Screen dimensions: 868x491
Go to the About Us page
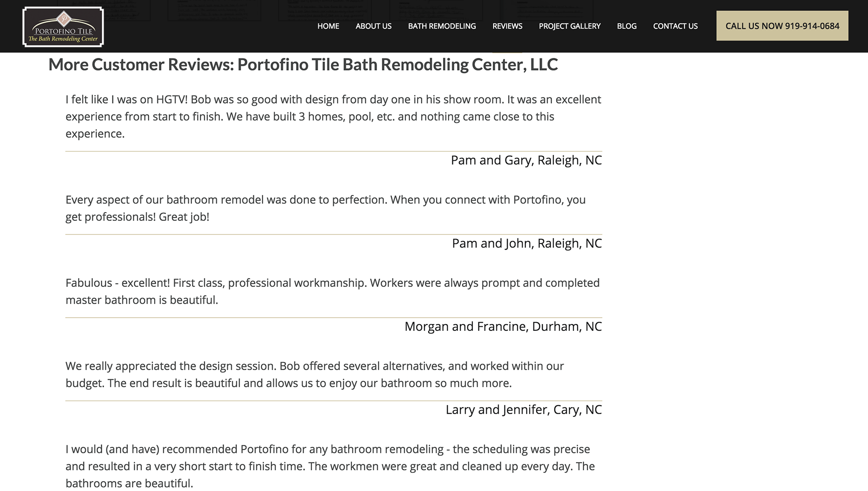point(373,26)
